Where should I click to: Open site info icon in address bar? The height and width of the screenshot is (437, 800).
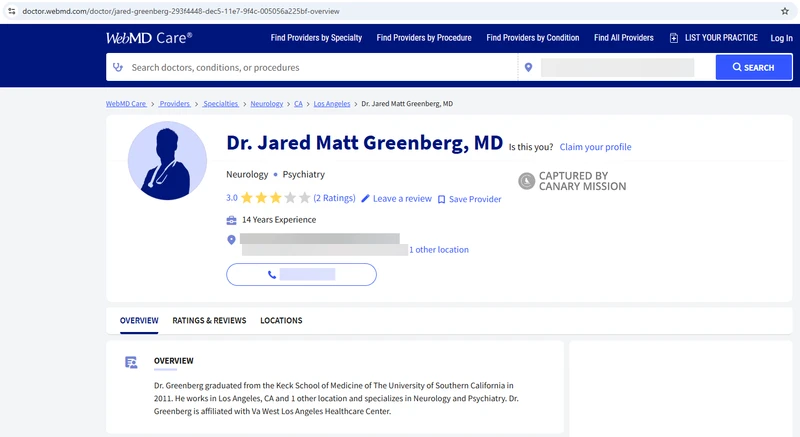[11, 11]
